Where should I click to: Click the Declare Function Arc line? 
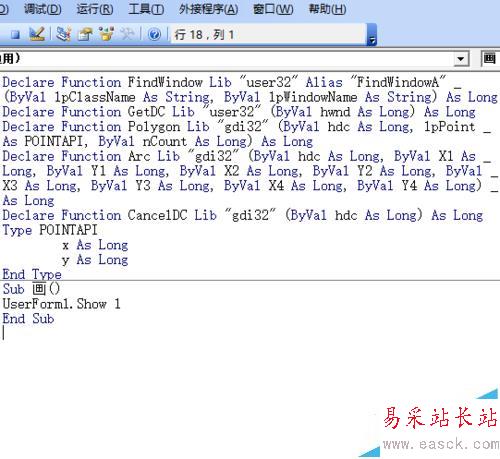[x=247, y=156]
